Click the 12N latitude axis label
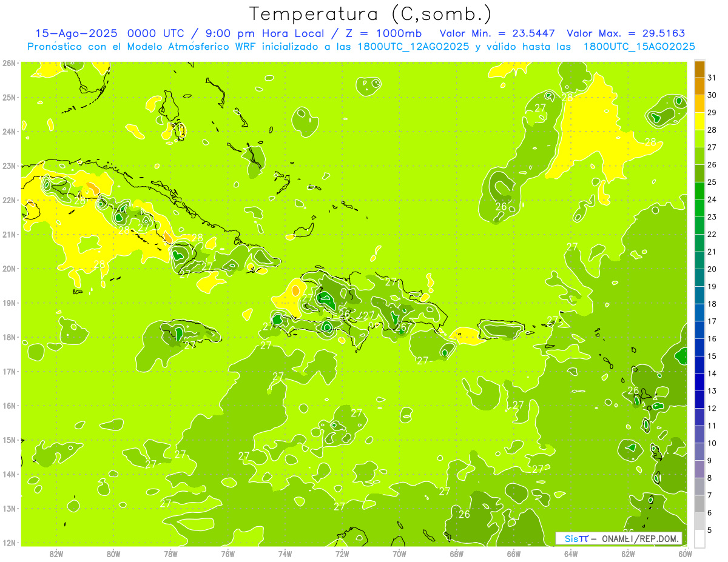728x562 pixels. click(x=9, y=543)
